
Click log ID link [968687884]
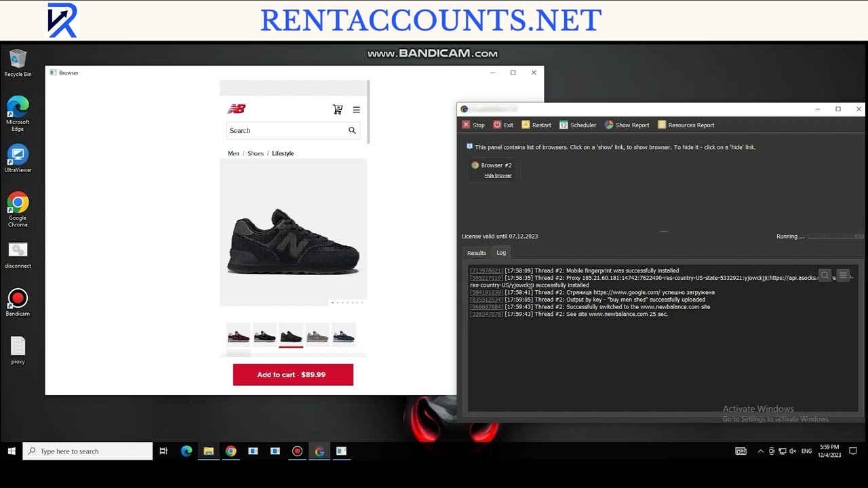point(487,307)
